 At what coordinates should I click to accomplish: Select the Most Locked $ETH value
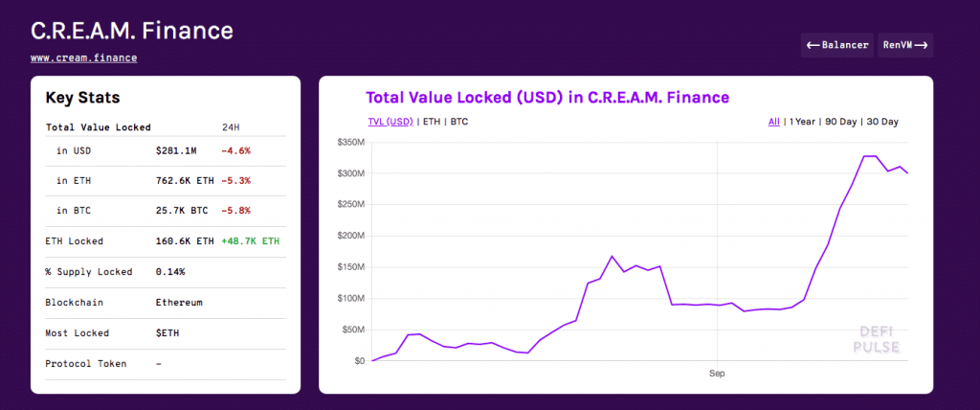click(167, 332)
